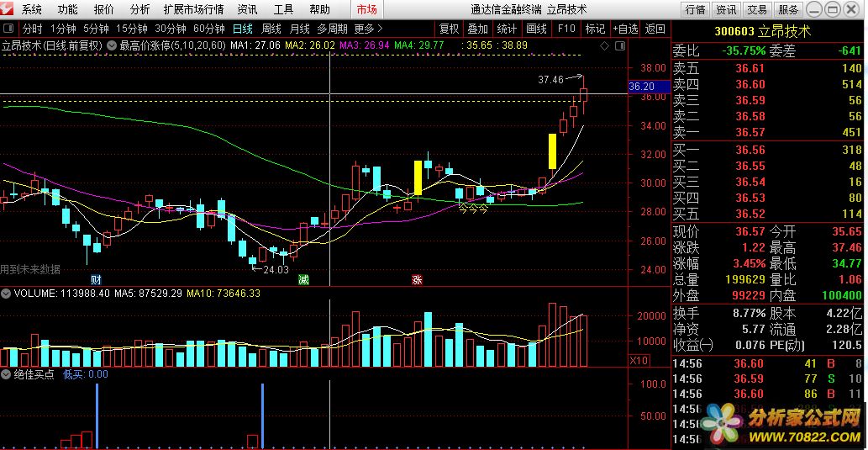
Task: Click the 复权 button
Action: click(449, 29)
